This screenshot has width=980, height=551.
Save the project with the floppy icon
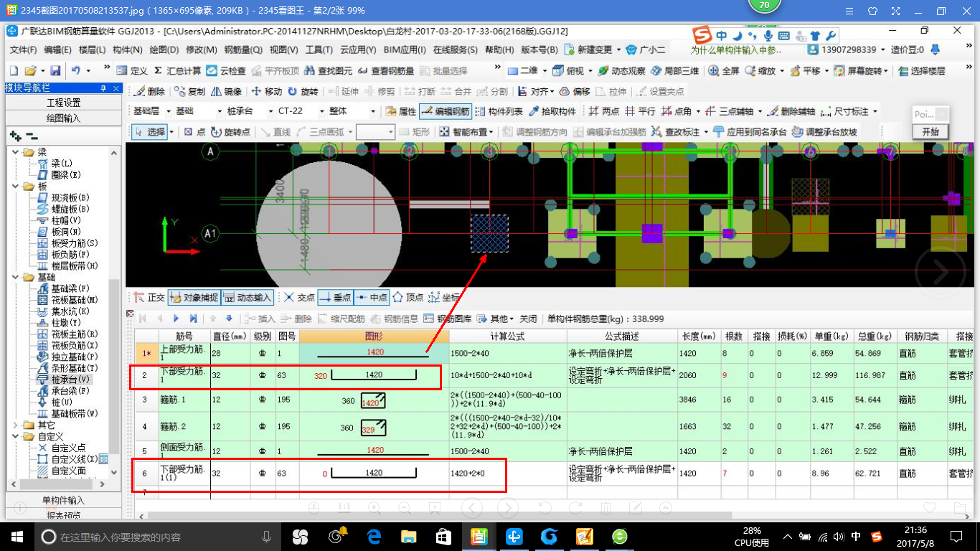coord(55,71)
